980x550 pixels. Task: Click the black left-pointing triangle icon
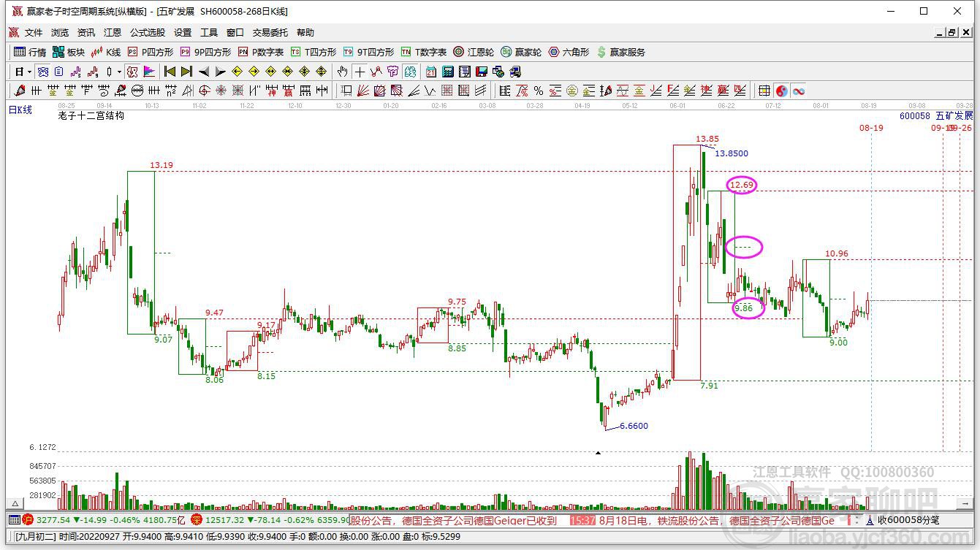click(203, 72)
